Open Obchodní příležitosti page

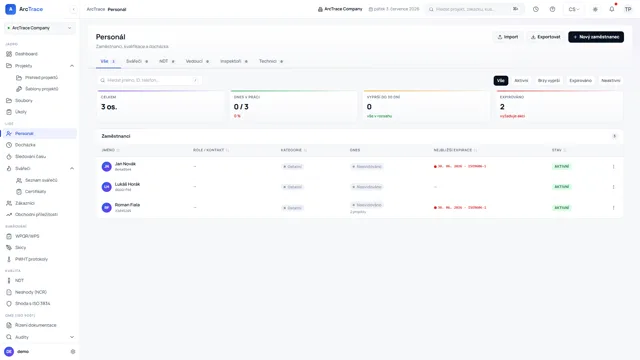[x=36, y=214]
